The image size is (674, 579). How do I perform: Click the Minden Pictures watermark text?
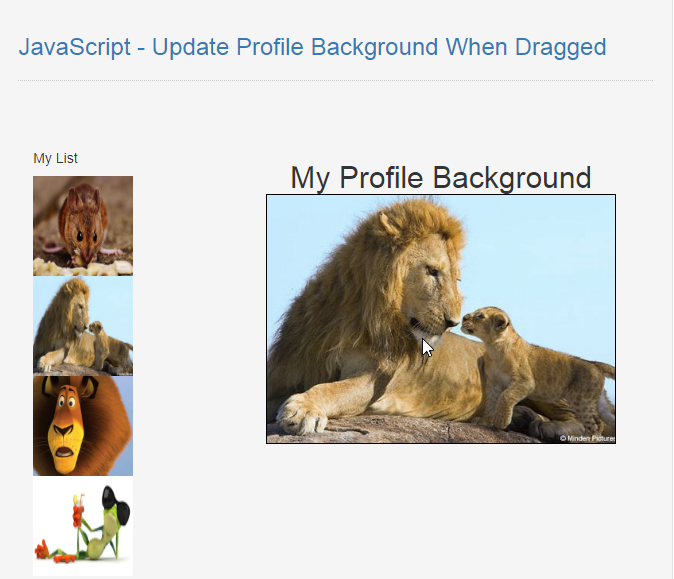[x=587, y=438]
